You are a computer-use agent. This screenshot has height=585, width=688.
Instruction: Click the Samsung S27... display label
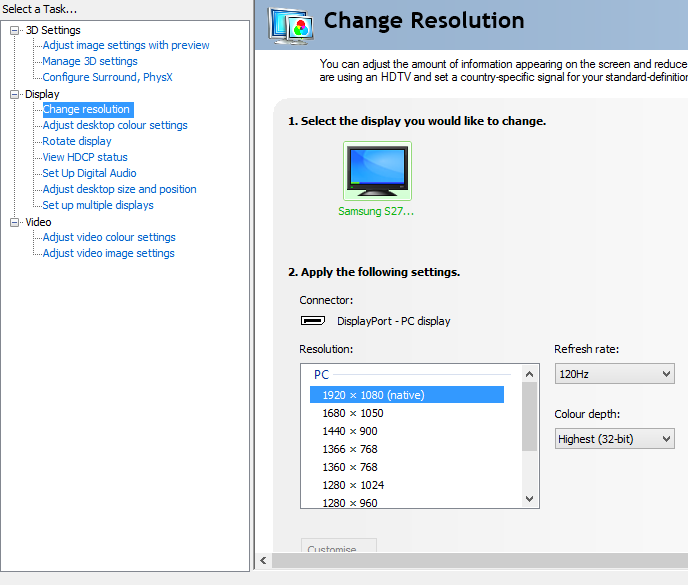(x=376, y=211)
